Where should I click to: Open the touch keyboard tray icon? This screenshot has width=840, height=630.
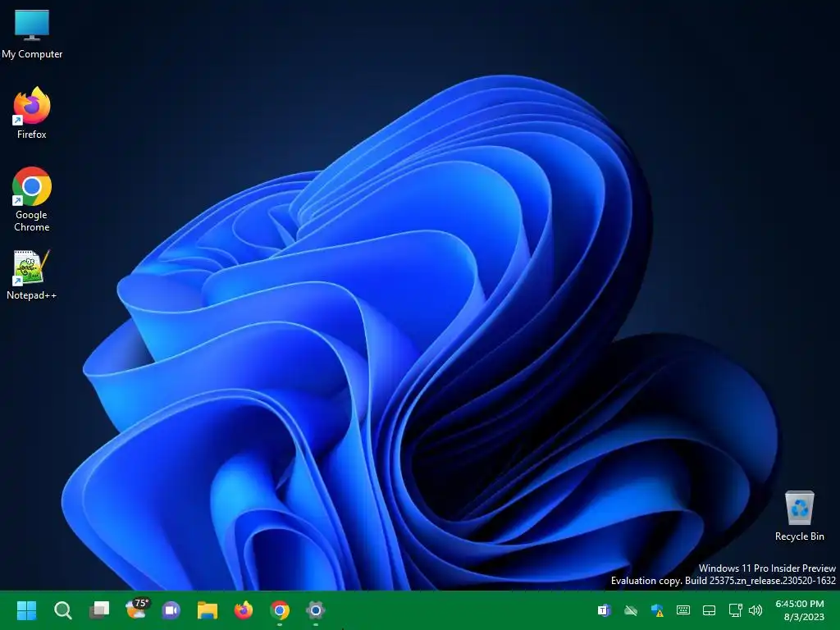point(683,610)
